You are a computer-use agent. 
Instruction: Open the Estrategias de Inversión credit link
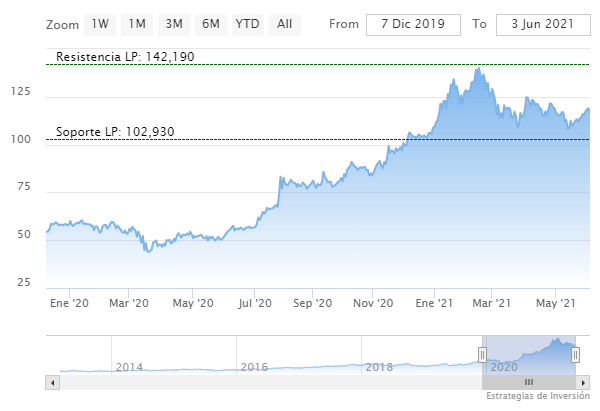(538, 397)
